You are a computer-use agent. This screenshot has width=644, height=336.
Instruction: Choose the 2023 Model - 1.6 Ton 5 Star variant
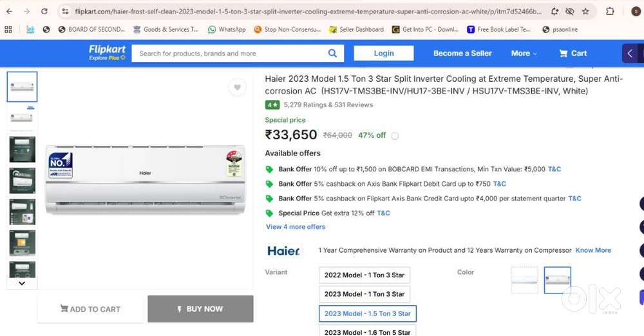pyautogui.click(x=367, y=331)
